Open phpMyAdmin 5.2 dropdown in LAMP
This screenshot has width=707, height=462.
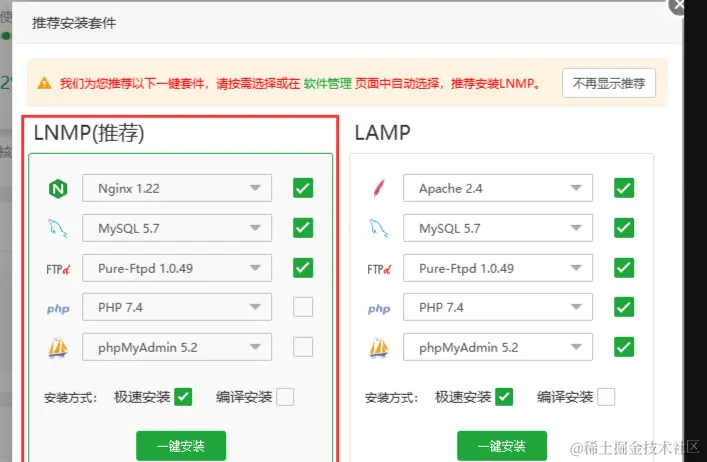[498, 347]
